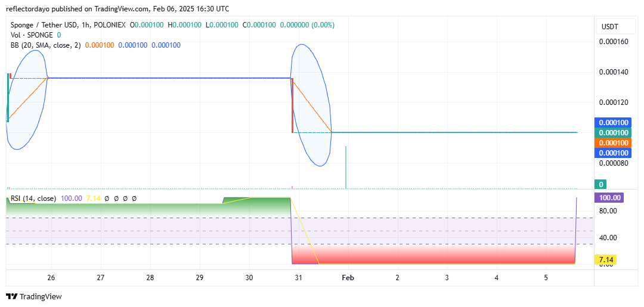Click the 2 date label on the time axis
The image size is (644, 307).
click(x=397, y=277)
